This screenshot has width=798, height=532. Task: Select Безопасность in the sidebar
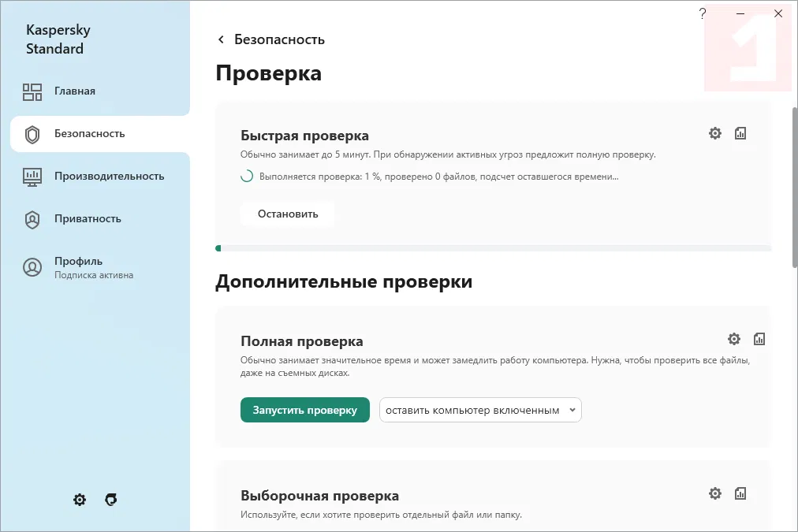pos(99,134)
